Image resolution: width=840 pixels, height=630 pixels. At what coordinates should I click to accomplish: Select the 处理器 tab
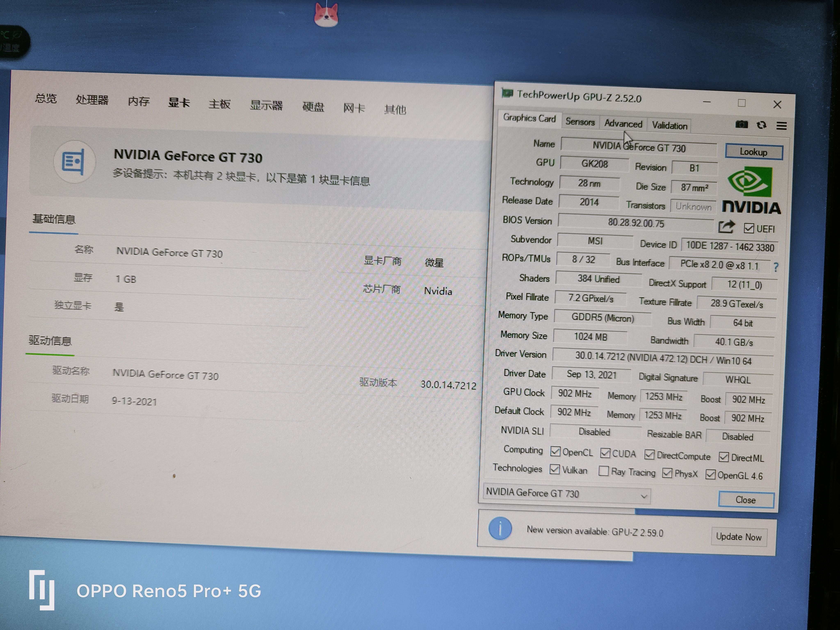coord(92,100)
